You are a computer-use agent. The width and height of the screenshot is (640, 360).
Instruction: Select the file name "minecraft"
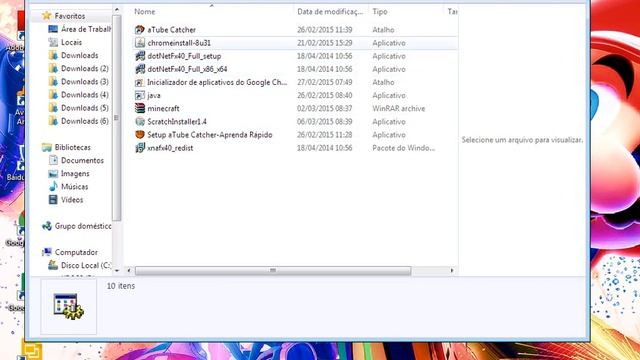163,109
